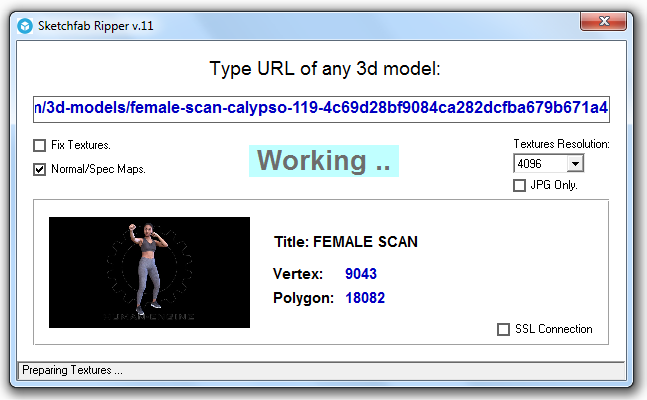Viewport: 647px width, 400px height.
Task: Click the Sketchfab Ripper v.11 title text
Action: [x=84, y=24]
